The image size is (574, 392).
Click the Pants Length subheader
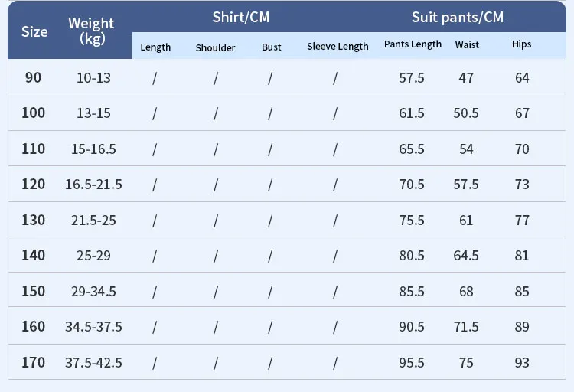click(x=413, y=44)
